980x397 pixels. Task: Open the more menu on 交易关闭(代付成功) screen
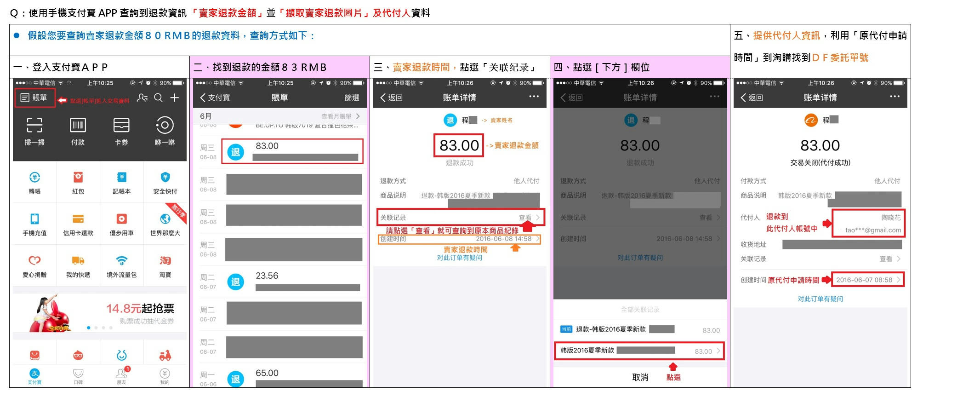tap(895, 96)
